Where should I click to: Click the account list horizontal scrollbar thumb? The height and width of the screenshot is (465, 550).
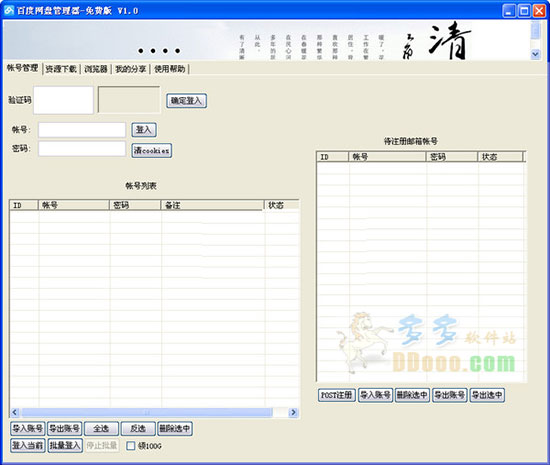point(147,412)
